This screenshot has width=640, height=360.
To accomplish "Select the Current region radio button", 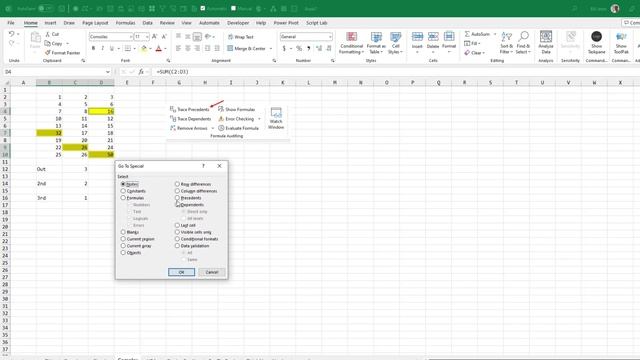I will pos(123,239).
